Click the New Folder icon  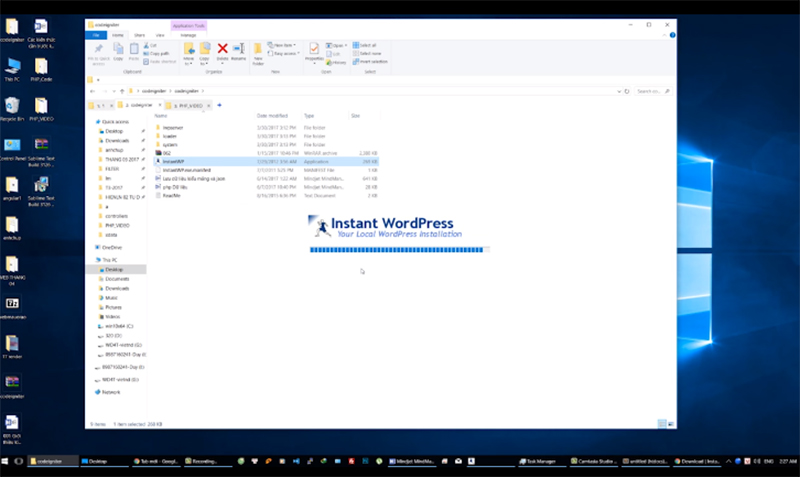coord(258,50)
